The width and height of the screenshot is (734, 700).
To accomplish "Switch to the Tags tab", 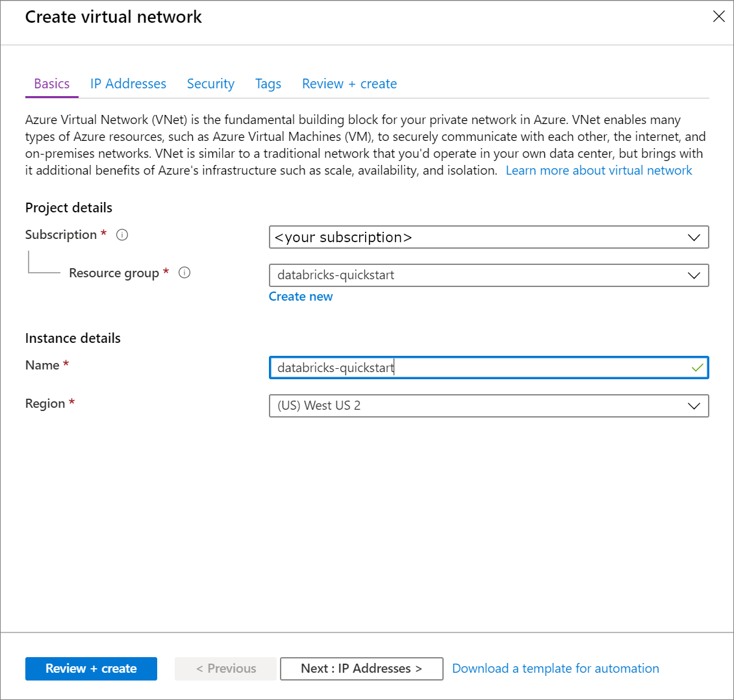I will point(268,84).
